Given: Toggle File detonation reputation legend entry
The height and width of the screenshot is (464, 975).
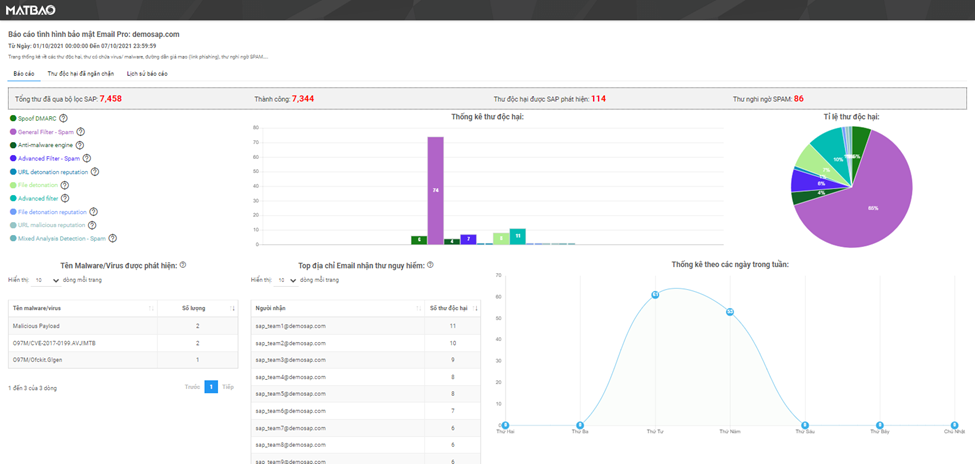Looking at the screenshot, I should (48, 211).
